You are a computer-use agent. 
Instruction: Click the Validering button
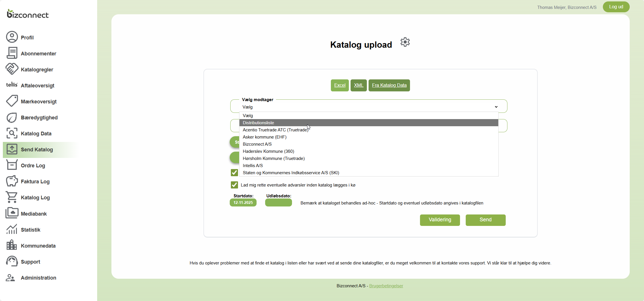pyautogui.click(x=440, y=220)
